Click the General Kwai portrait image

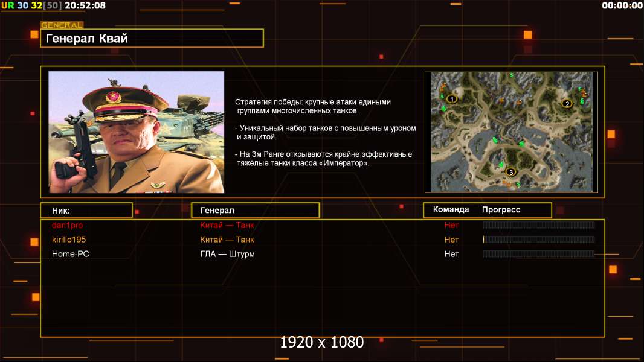coord(137,132)
